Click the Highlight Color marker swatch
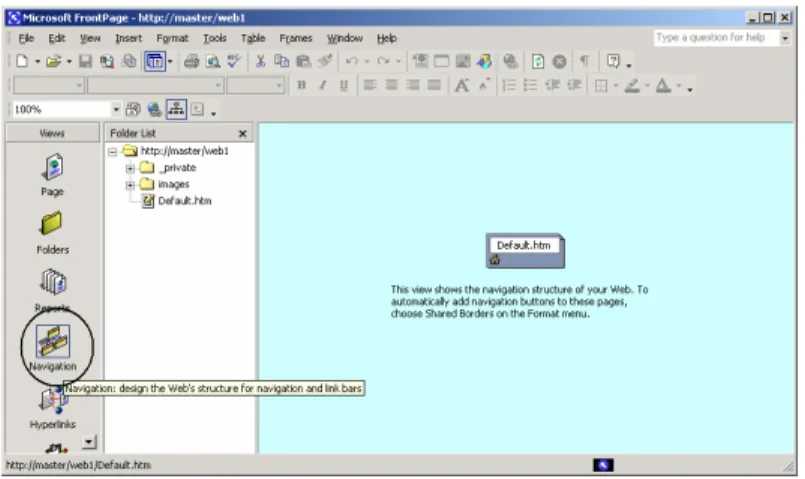Viewport: 805px width, 479px height. point(632,86)
